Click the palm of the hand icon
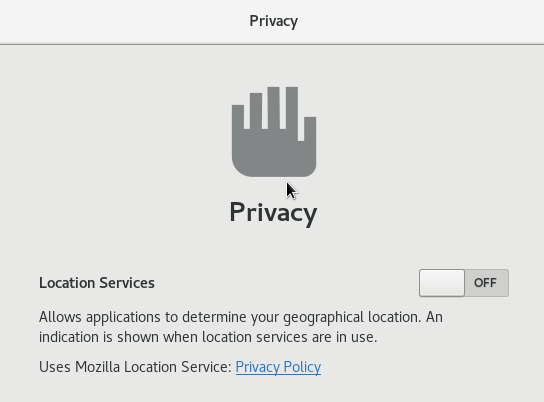This screenshot has height=402, width=544. pyautogui.click(x=274, y=154)
